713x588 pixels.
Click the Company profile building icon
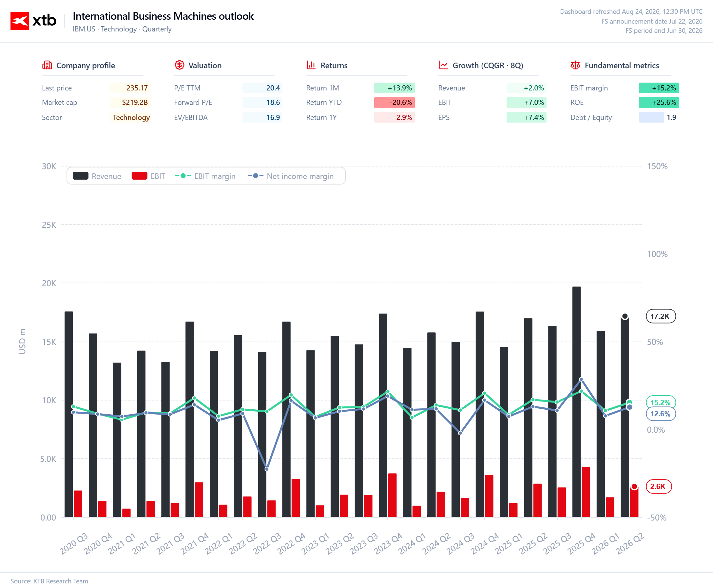(x=47, y=65)
